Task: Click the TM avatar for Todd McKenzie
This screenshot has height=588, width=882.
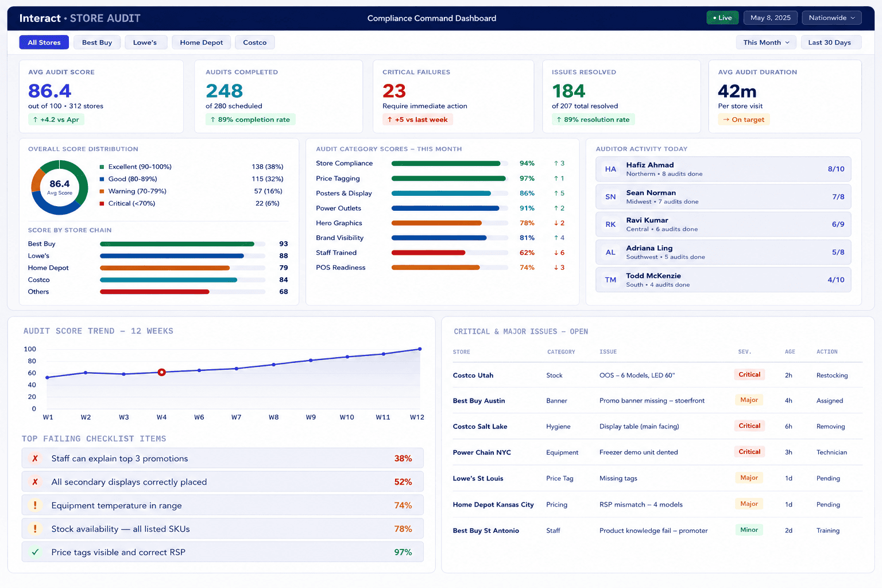Action: [x=610, y=280]
